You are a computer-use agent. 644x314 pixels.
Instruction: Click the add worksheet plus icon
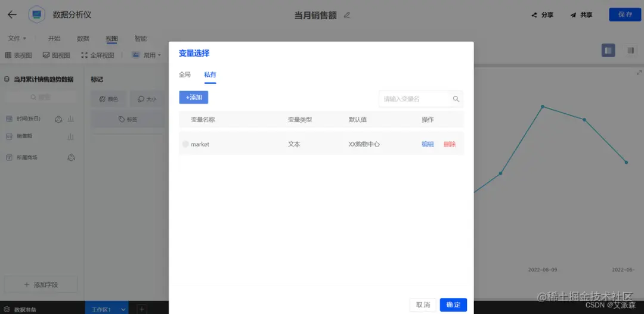point(141,309)
